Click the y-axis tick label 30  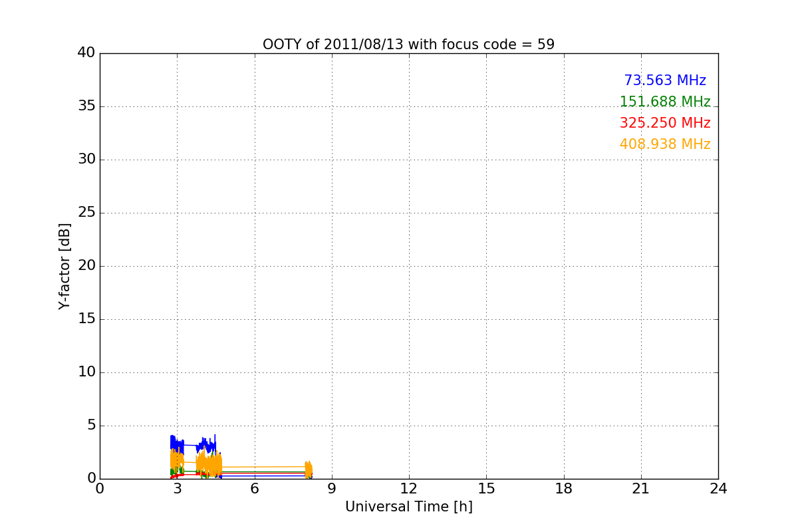[86, 160]
